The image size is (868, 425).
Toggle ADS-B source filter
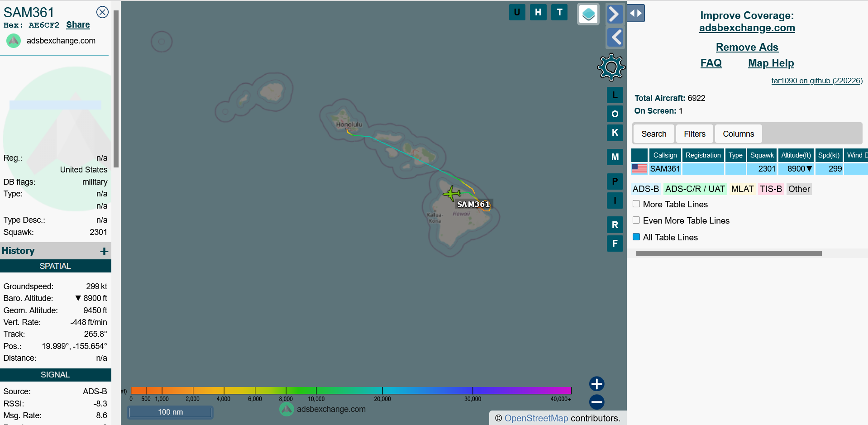pos(646,189)
